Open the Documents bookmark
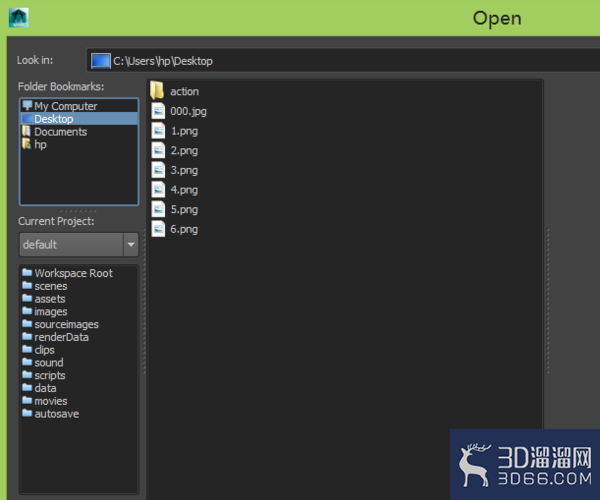 (79, 132)
